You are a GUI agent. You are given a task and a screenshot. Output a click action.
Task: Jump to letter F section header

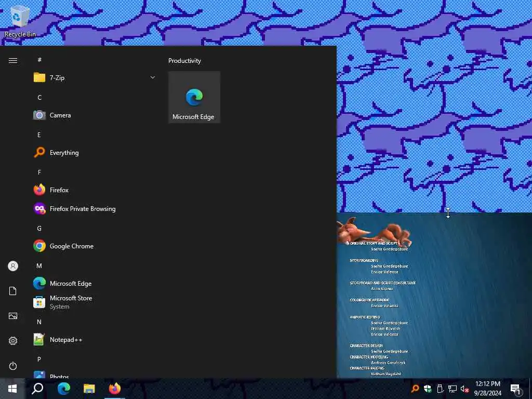pyautogui.click(x=39, y=172)
